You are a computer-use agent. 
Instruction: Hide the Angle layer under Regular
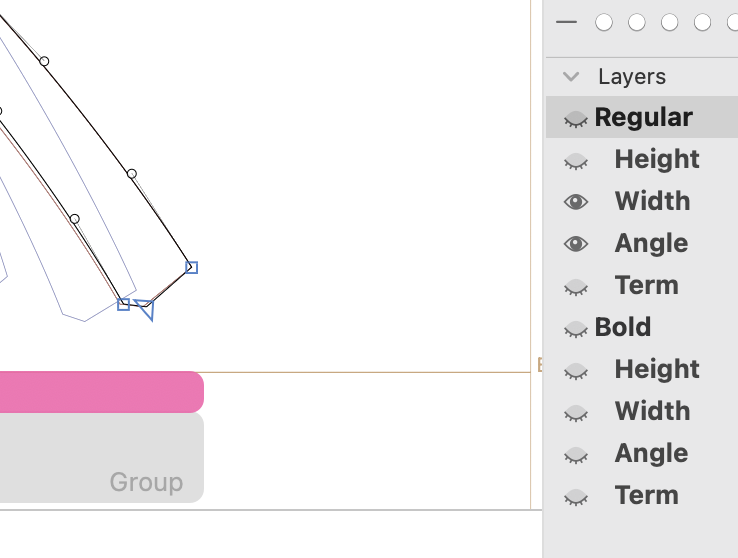pos(575,244)
